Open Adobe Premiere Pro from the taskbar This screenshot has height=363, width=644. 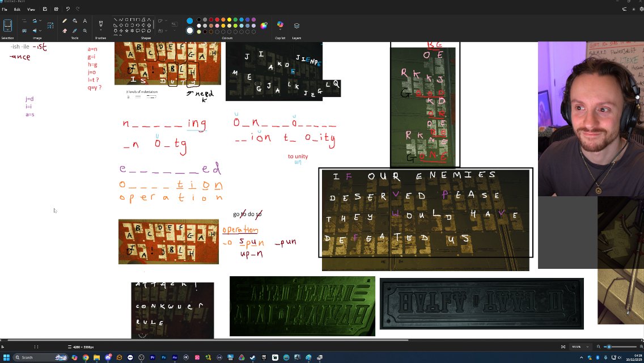[x=152, y=358]
